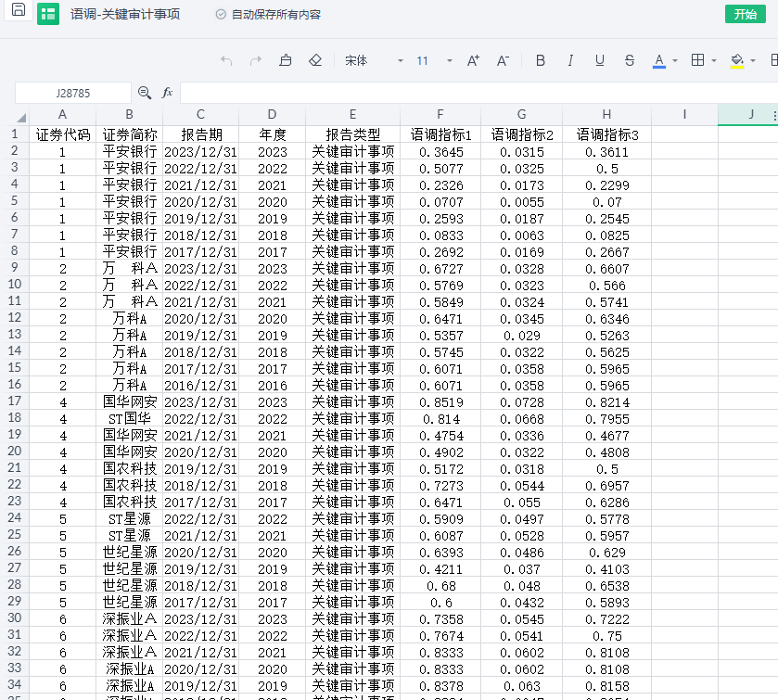Click cell 0.063 in row 34

tap(521, 685)
